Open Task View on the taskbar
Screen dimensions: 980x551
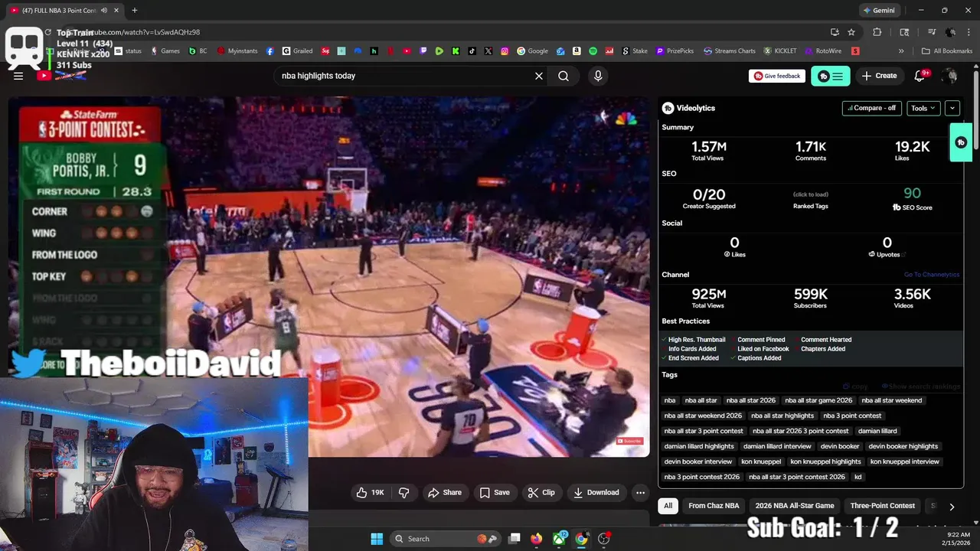point(514,539)
